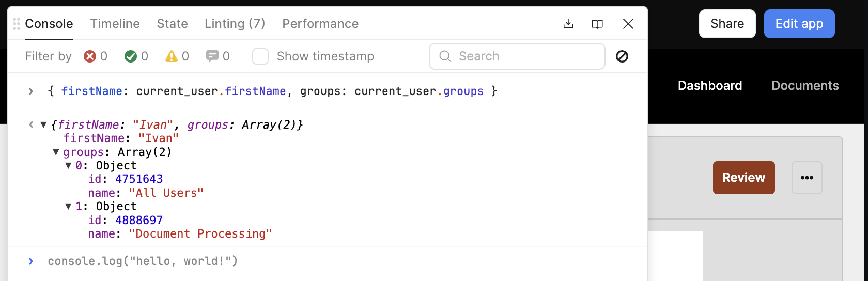This screenshot has height=281, width=868.
Task: Filter console by warning triangle icon
Action: click(x=172, y=56)
